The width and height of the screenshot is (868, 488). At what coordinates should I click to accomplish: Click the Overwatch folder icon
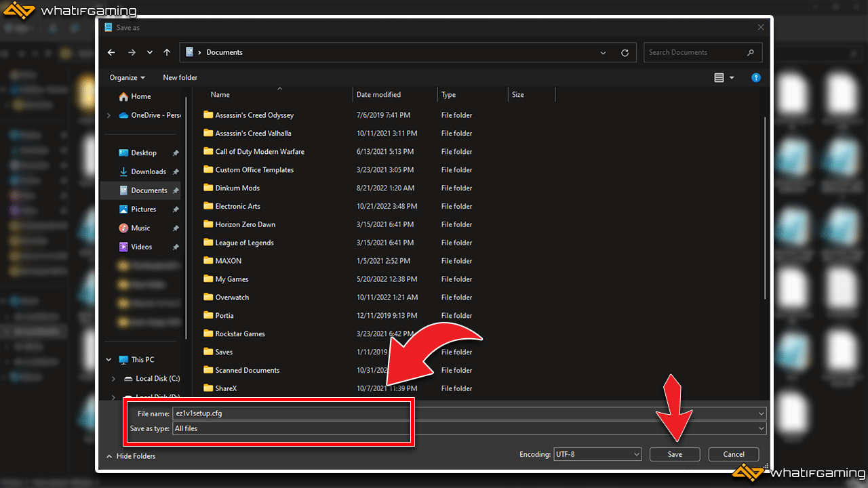(x=208, y=298)
